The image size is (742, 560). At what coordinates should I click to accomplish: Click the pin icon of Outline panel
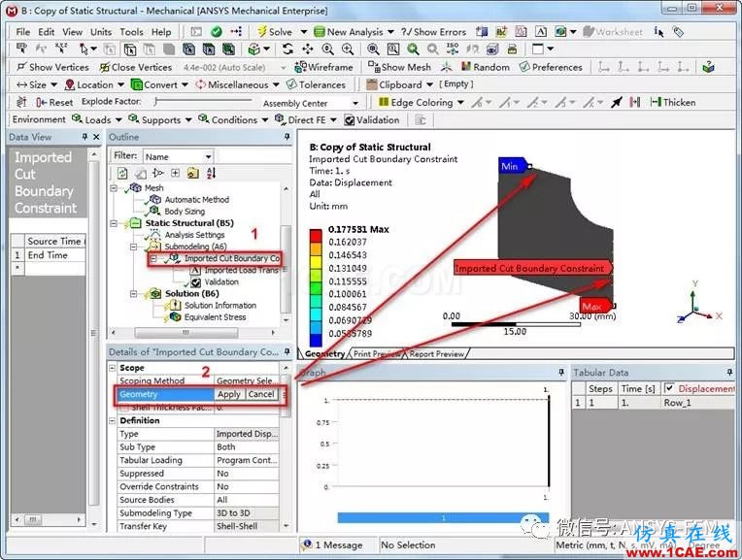(x=287, y=137)
